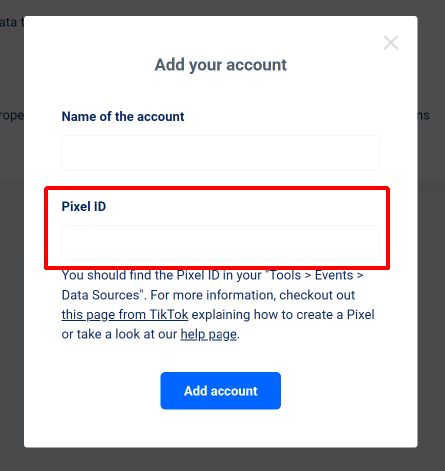Focus the Name of the account field
Screen dimensions: 445x471
coord(220,153)
